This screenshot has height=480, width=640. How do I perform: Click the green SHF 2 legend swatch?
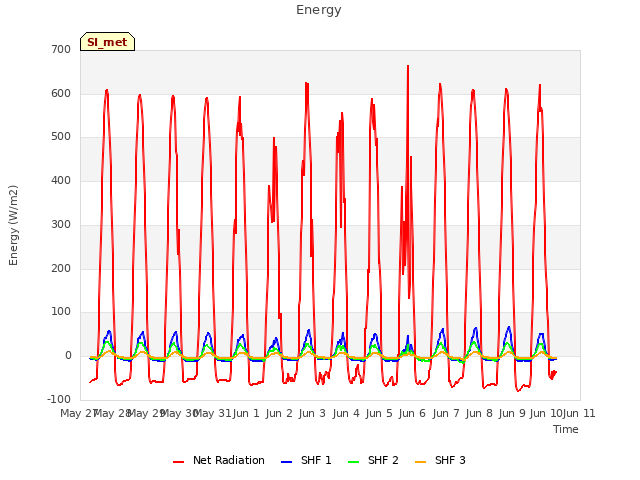click(353, 462)
